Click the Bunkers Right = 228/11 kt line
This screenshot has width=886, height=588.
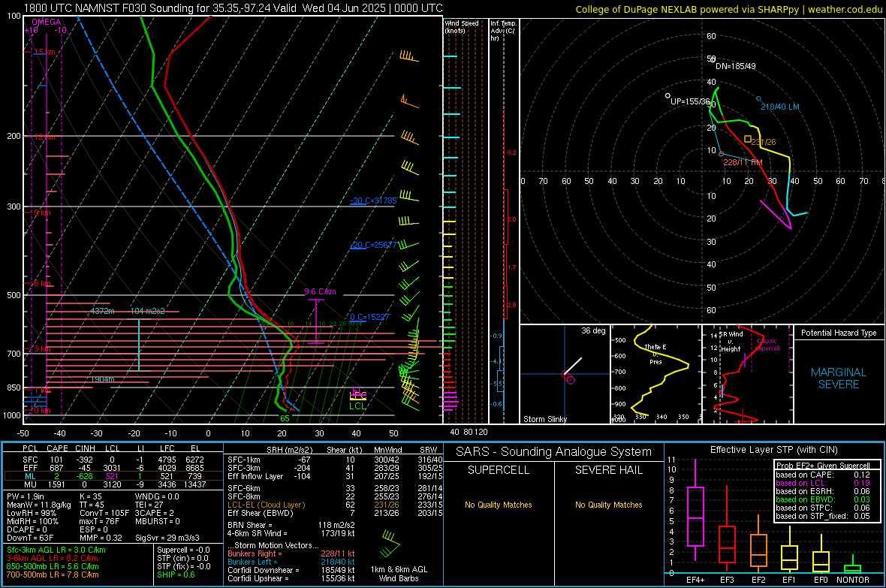pos(291,553)
